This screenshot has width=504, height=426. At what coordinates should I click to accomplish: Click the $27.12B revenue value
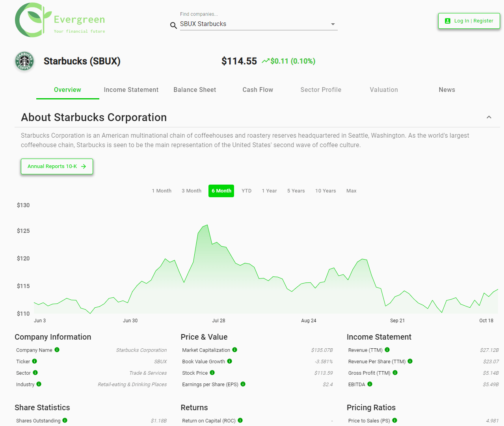click(489, 350)
